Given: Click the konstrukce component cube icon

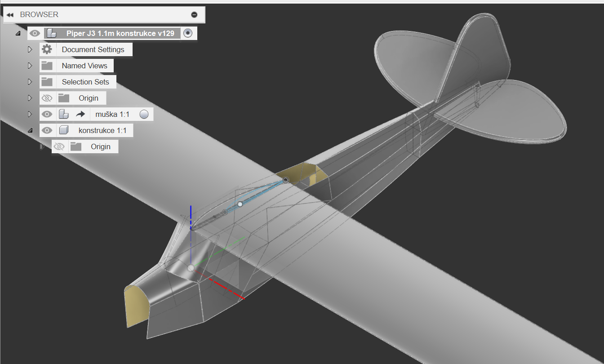Looking at the screenshot, I should (x=64, y=131).
